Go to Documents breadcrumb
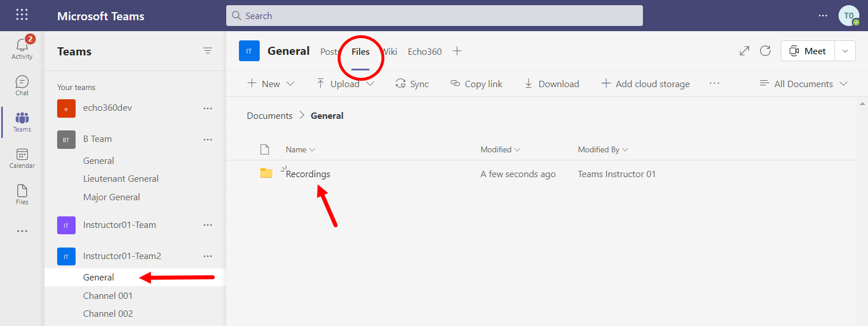This screenshot has height=326, width=868. 270,115
